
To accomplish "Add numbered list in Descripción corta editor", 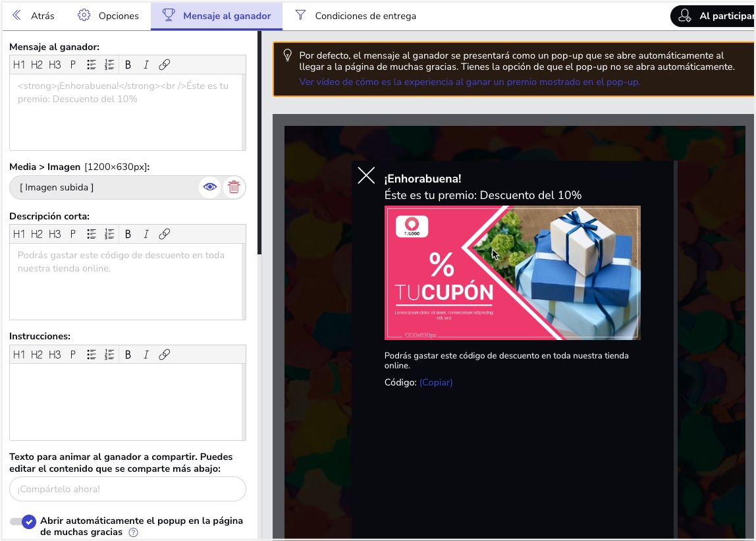I will (x=109, y=234).
